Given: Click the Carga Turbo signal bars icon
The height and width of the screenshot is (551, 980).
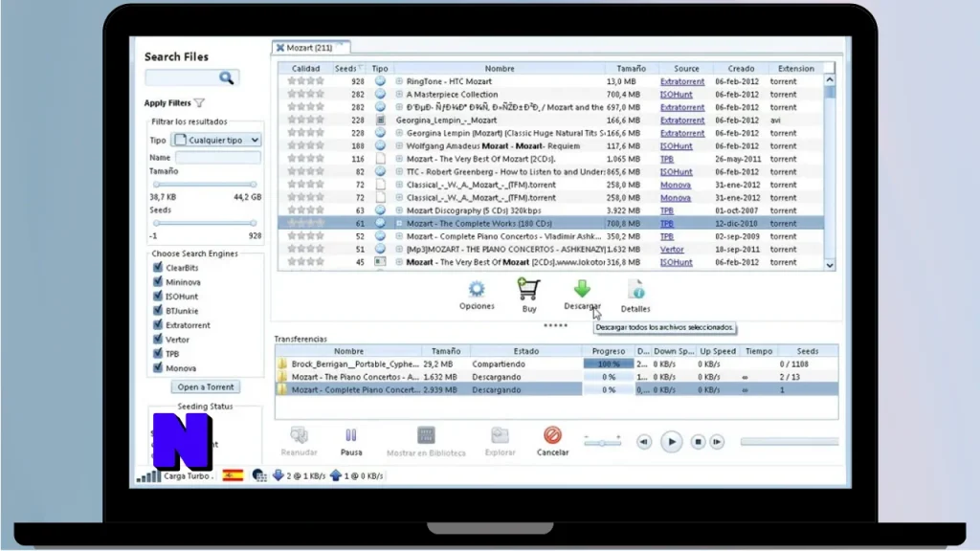Looking at the screenshot, I should (x=148, y=476).
